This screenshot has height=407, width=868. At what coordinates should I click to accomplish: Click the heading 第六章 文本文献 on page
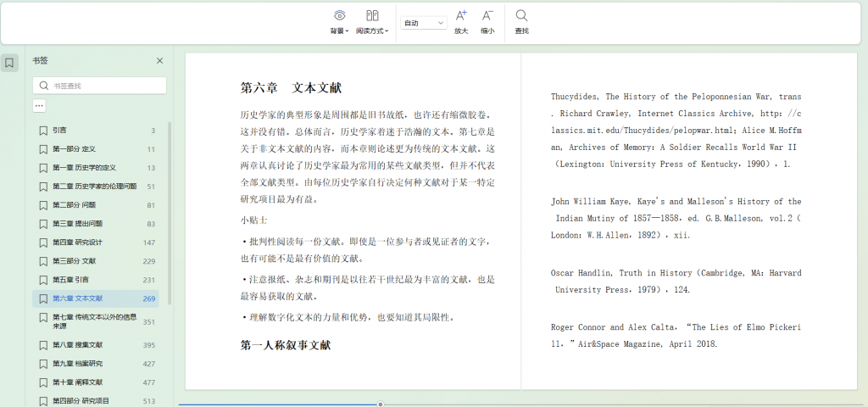[x=291, y=88]
